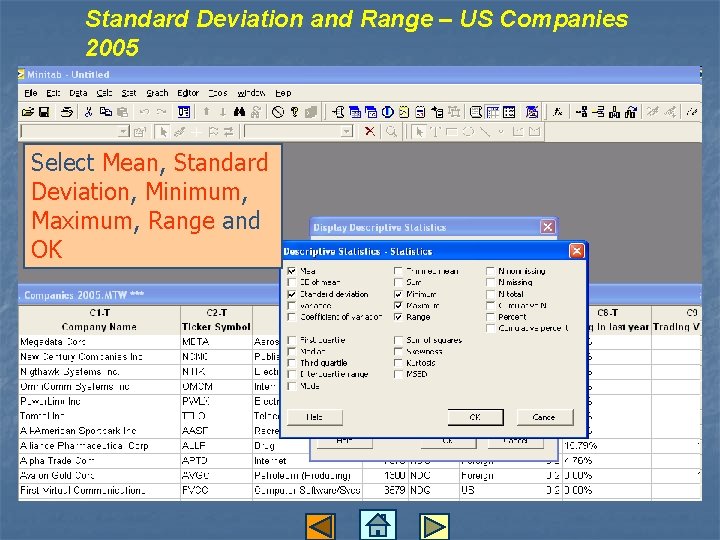Close the Descriptive Statistics - Statistics dialog

click(x=576, y=251)
